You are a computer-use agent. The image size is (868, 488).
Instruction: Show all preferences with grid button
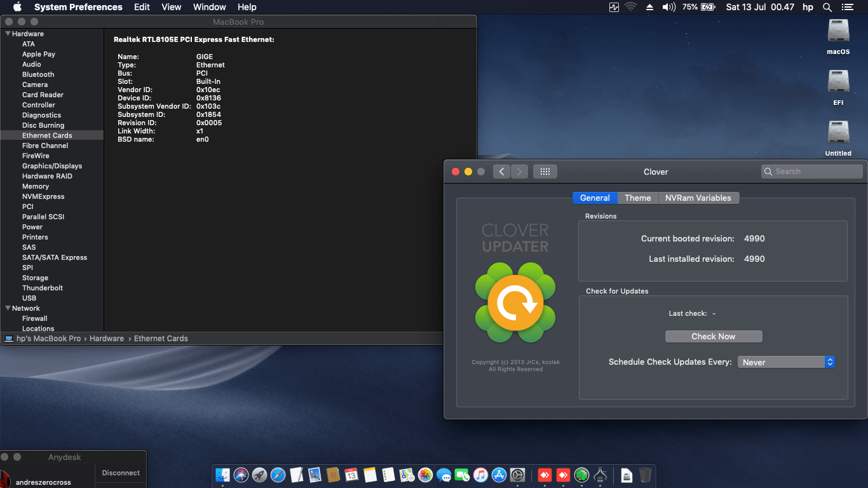545,172
